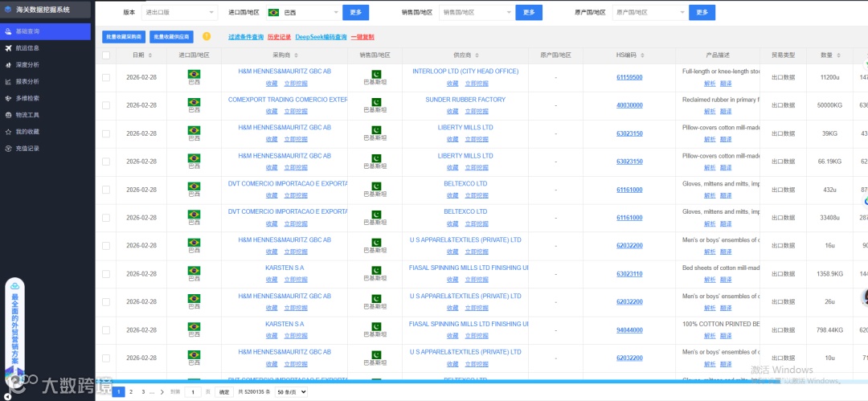The height and width of the screenshot is (401, 868).
Task: Sort by 数量 column sort arrows
Action: coord(838,55)
